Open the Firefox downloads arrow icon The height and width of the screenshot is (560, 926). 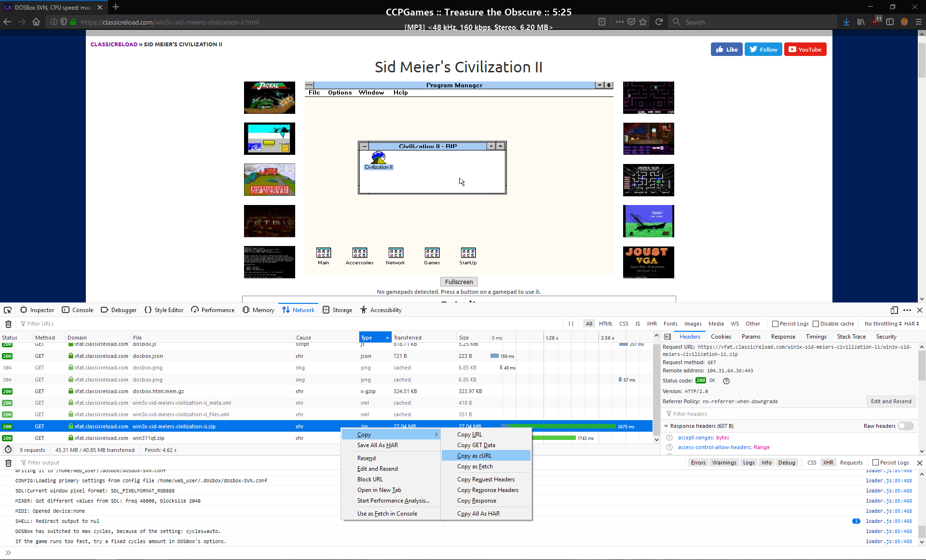846,22
